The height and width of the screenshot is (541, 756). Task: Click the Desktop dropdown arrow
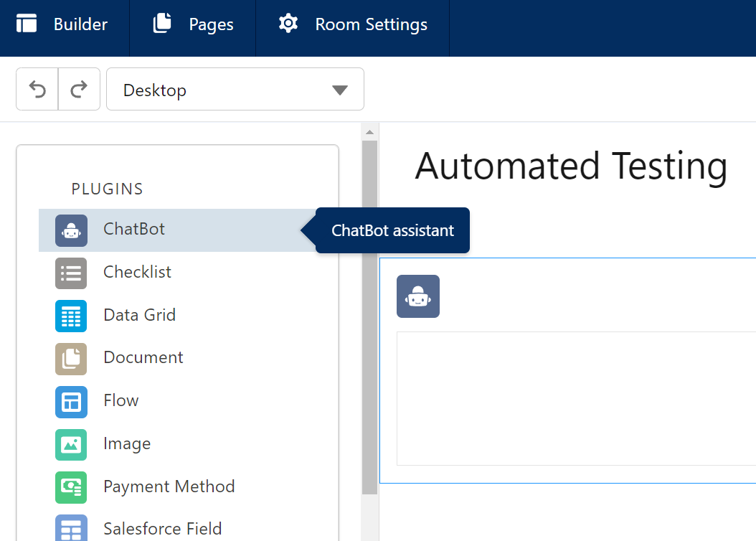(340, 90)
